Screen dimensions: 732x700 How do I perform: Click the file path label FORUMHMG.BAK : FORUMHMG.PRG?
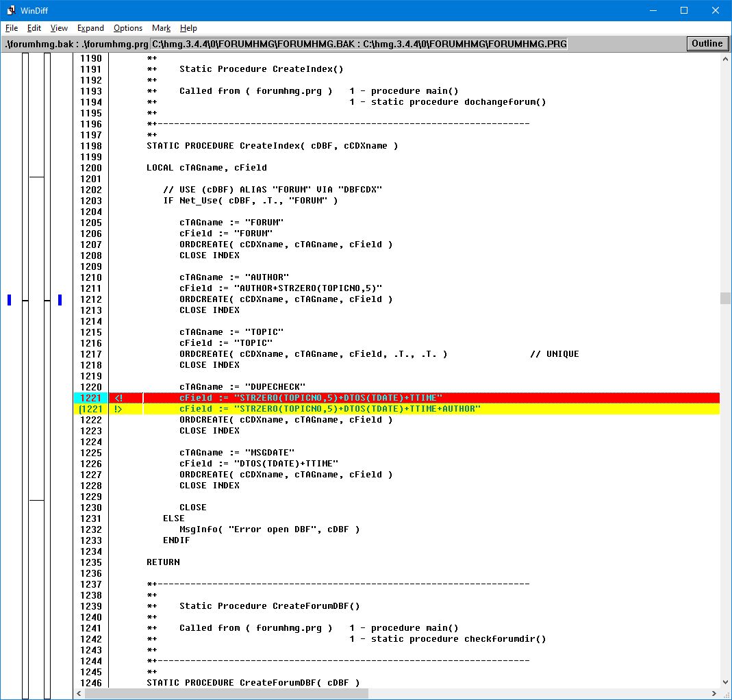click(359, 44)
